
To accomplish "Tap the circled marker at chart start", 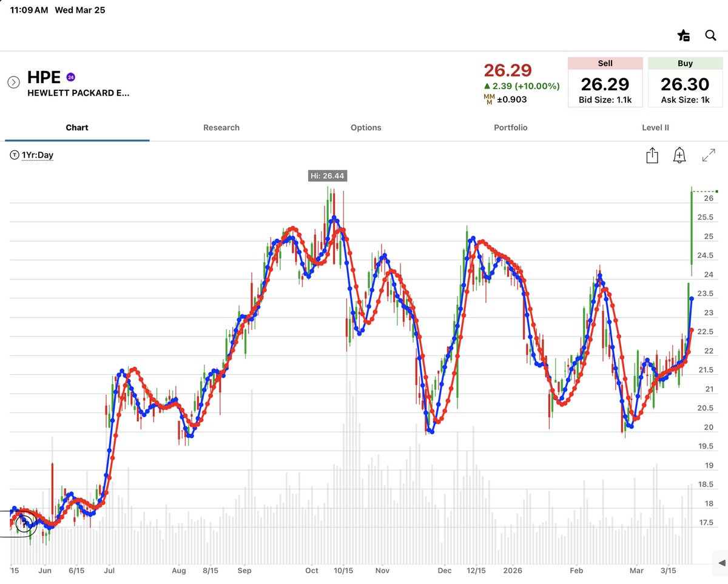I will (24, 525).
